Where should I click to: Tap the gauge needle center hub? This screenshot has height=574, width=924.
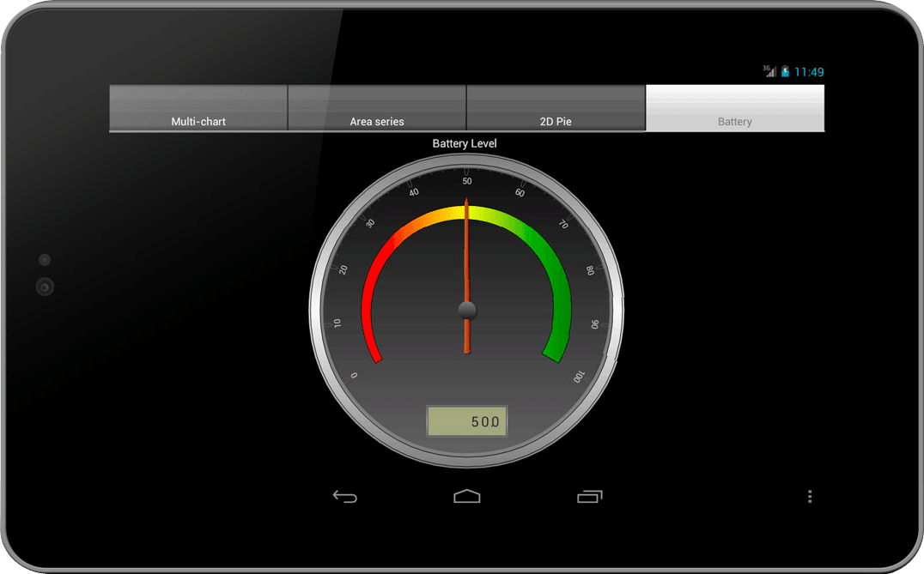pos(466,309)
